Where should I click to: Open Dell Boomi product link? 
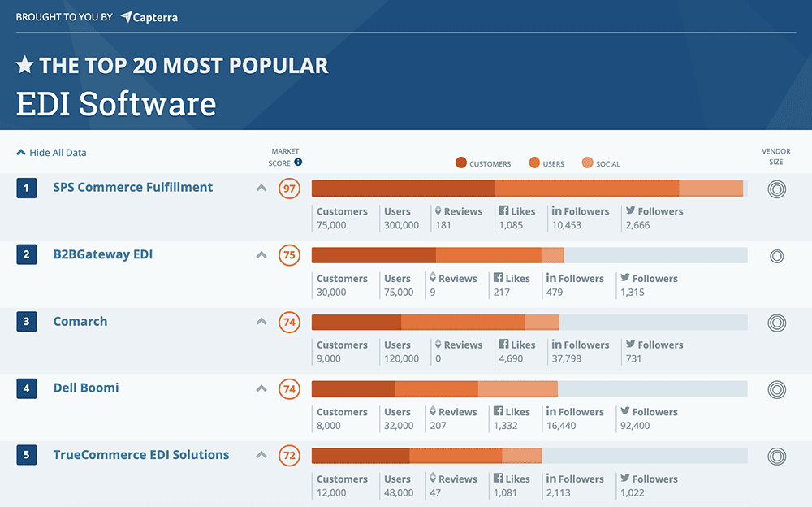coord(86,388)
